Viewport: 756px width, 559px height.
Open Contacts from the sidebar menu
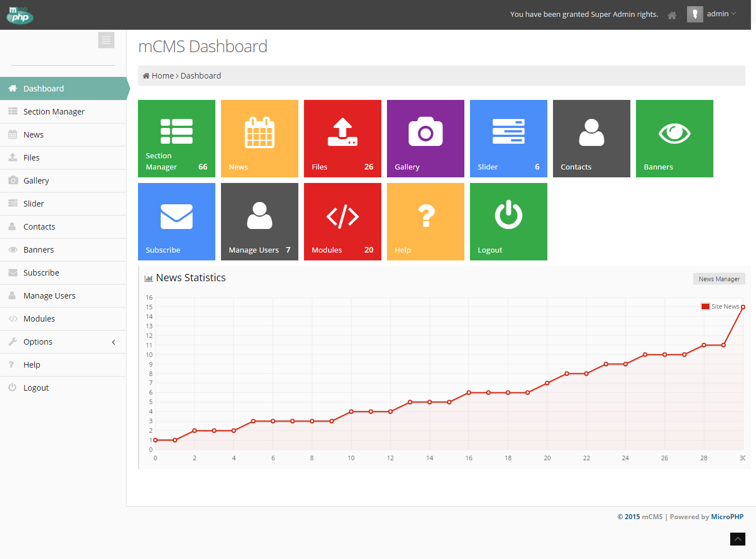pos(39,227)
